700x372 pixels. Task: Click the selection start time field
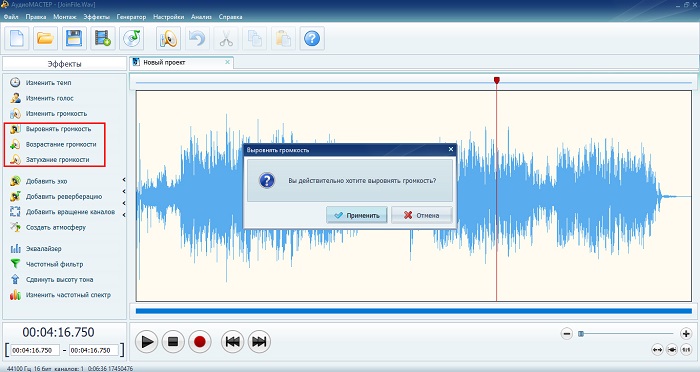(35, 351)
